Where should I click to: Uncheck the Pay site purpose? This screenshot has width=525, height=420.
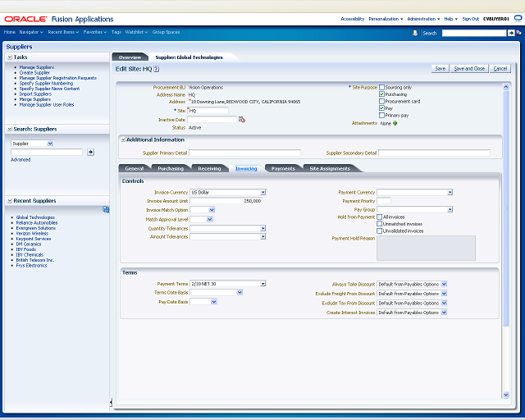coord(381,108)
